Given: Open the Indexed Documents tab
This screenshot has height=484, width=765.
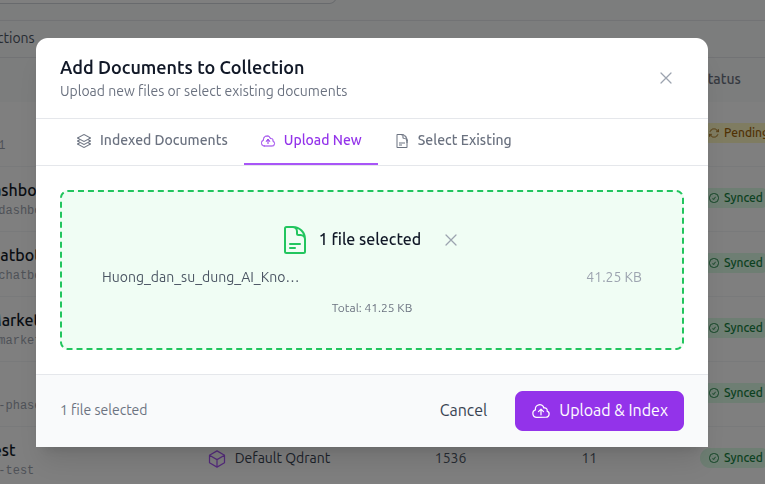Looking at the screenshot, I should (x=152, y=141).
